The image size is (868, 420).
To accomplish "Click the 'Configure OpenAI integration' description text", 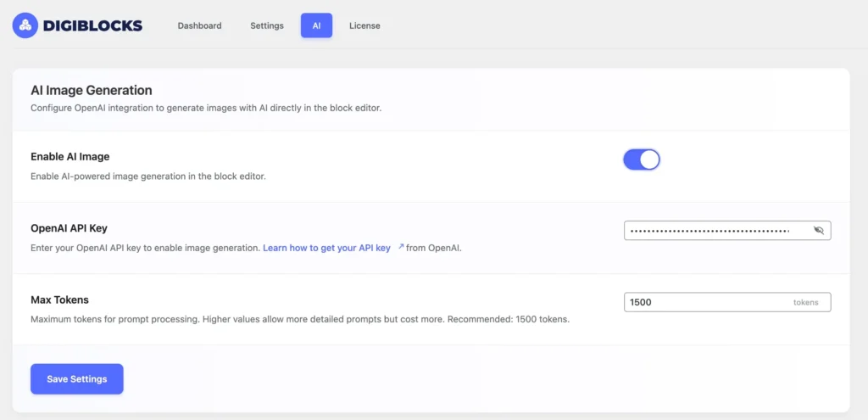I will click(206, 108).
